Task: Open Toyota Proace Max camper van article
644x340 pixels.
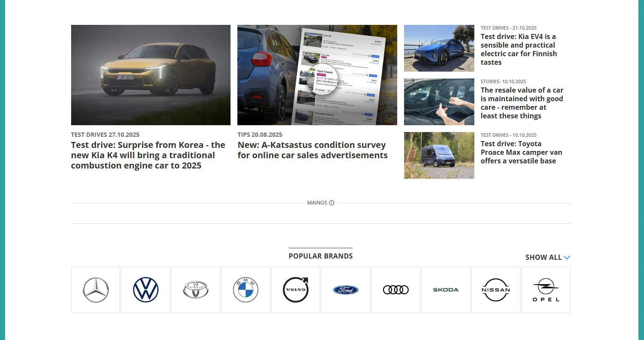Action: pyautogui.click(x=521, y=152)
